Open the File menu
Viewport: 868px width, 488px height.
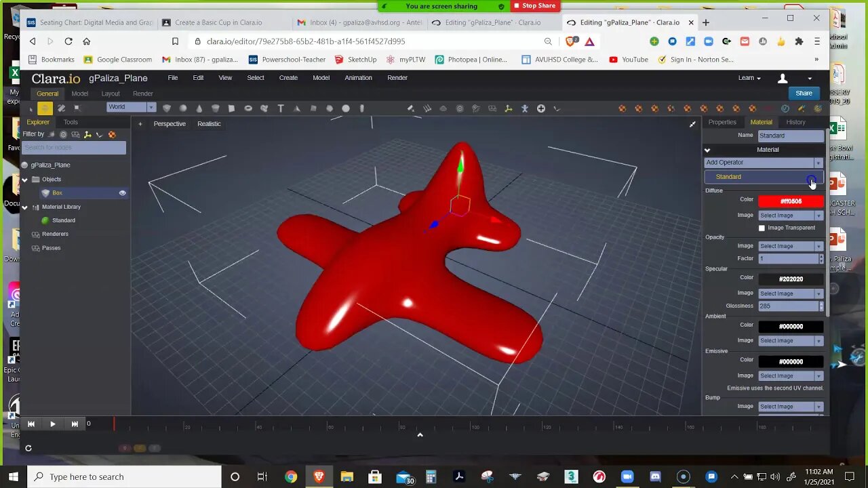(x=173, y=78)
